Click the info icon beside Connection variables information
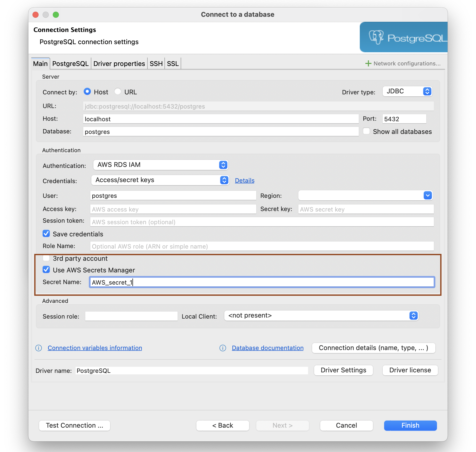Image resolution: width=476 pixels, height=452 pixels. coord(39,348)
